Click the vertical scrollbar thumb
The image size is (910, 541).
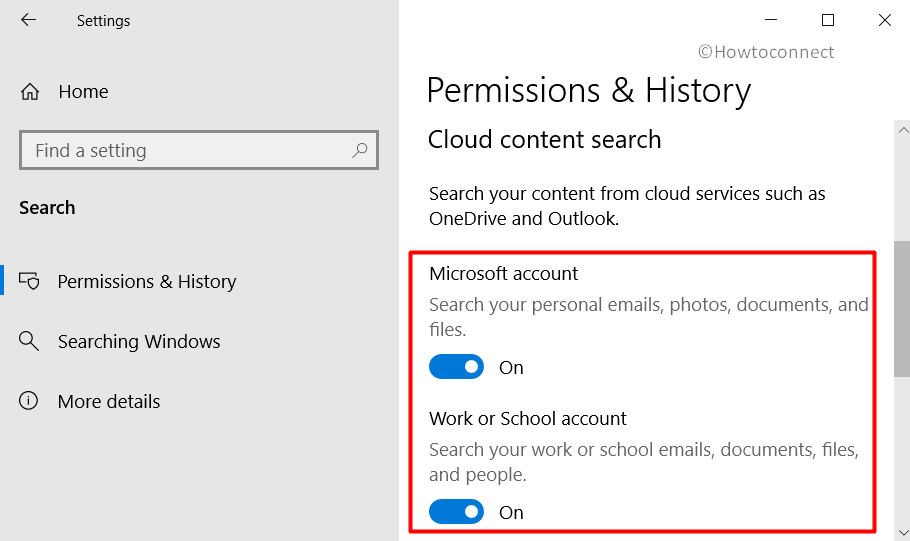pyautogui.click(x=902, y=309)
